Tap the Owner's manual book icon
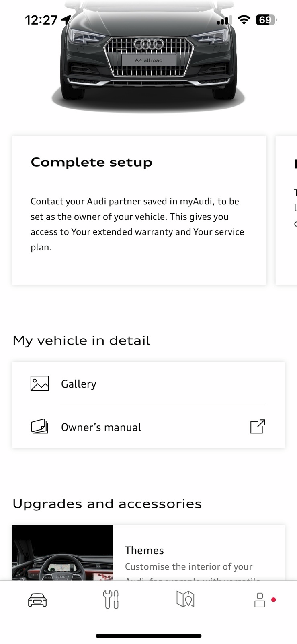The image size is (297, 644). pyautogui.click(x=40, y=427)
